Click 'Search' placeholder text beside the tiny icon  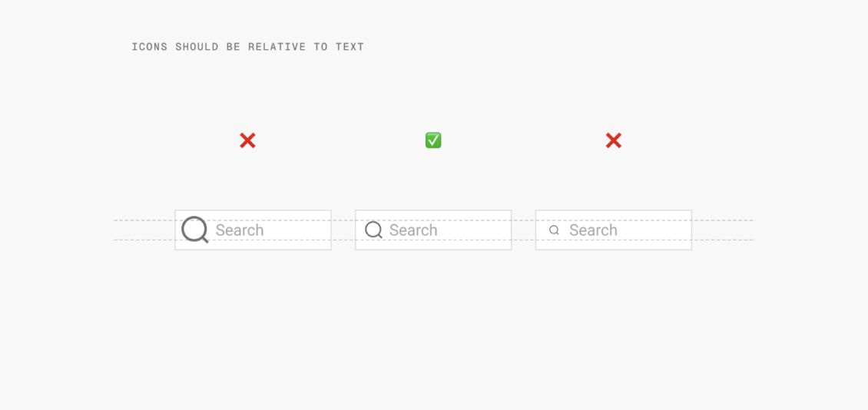tap(593, 230)
